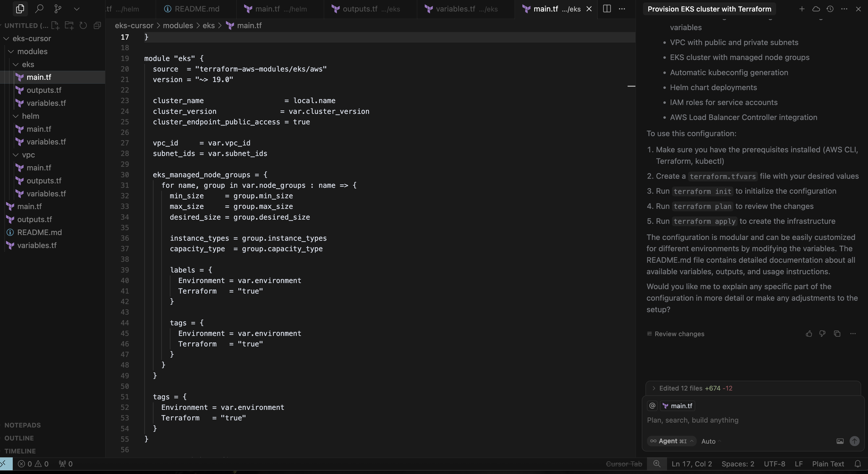Attach an image to the chat

pos(840,441)
